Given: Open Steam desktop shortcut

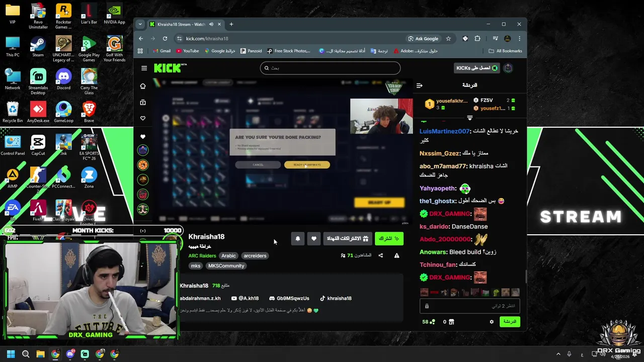Looking at the screenshot, I should (x=38, y=47).
